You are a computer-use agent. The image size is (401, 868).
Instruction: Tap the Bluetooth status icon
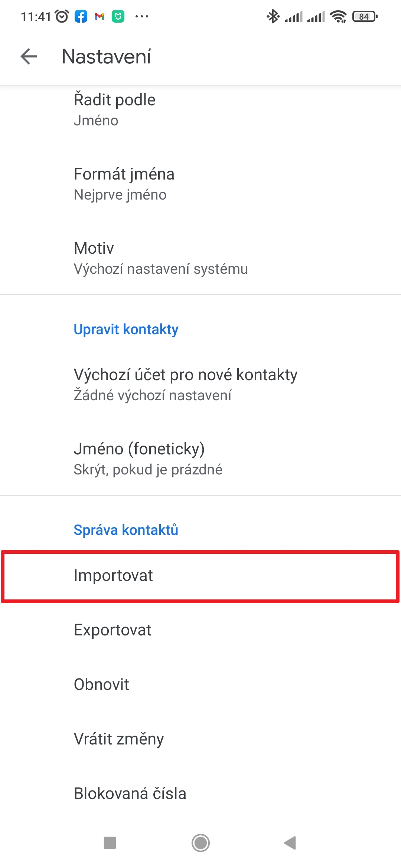click(x=273, y=16)
